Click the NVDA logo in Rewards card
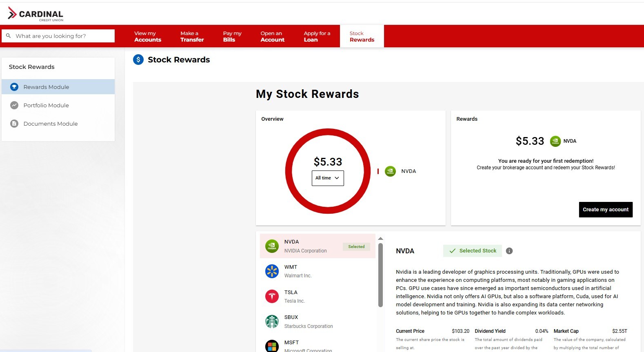 click(555, 141)
